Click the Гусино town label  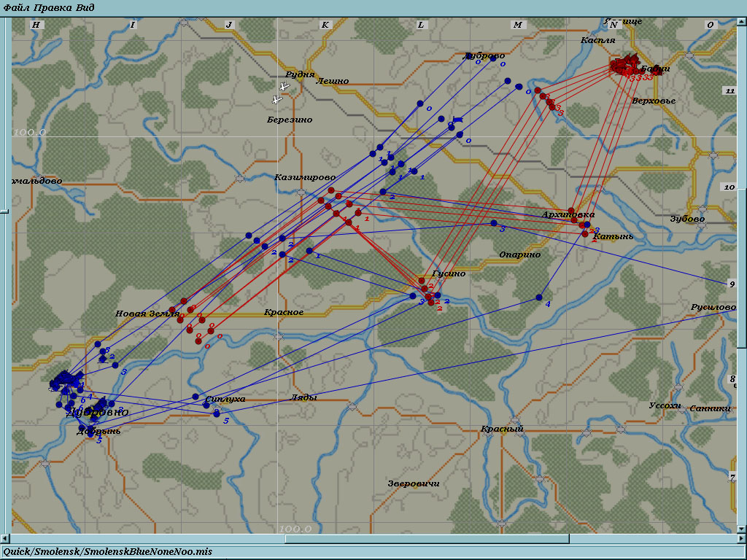[x=449, y=274]
